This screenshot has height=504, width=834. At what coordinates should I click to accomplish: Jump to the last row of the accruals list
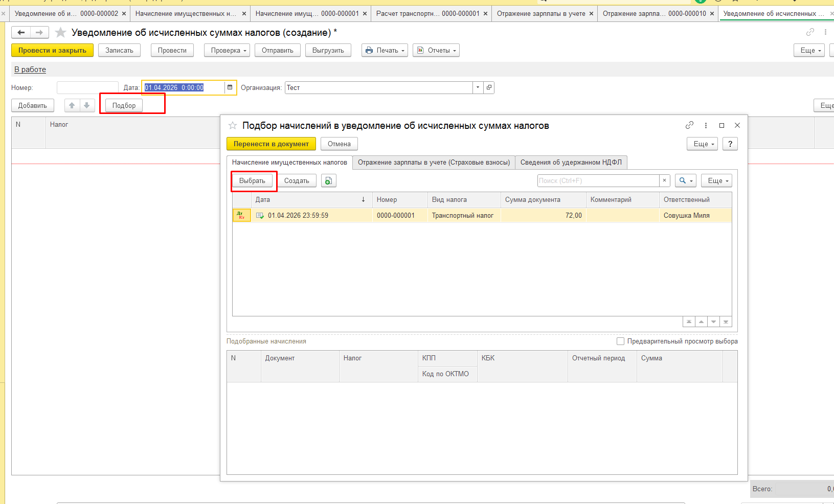[x=726, y=322]
